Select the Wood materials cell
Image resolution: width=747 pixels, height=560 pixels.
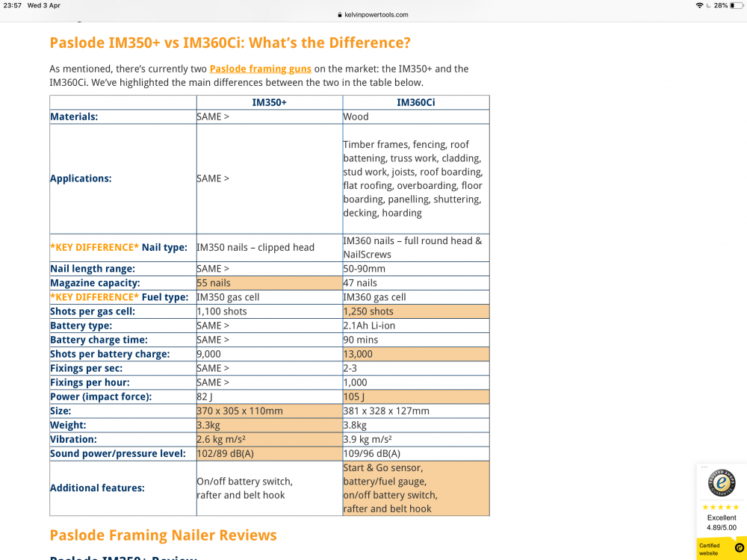416,116
